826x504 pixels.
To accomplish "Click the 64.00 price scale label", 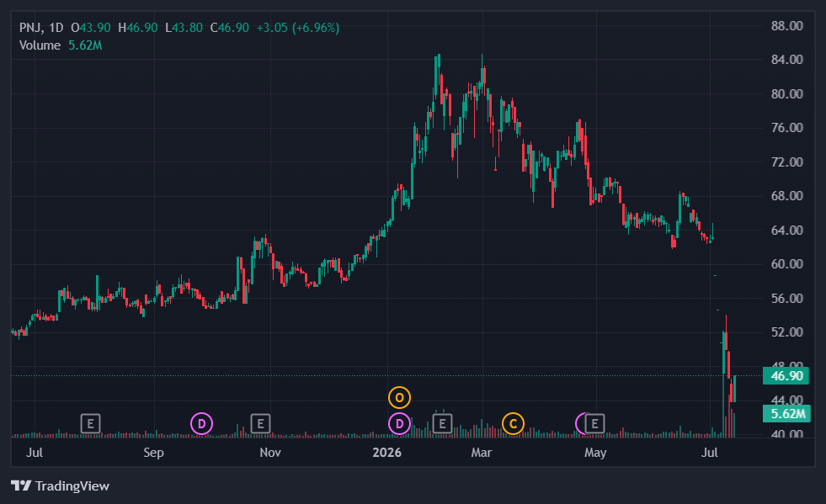I will point(787,231).
